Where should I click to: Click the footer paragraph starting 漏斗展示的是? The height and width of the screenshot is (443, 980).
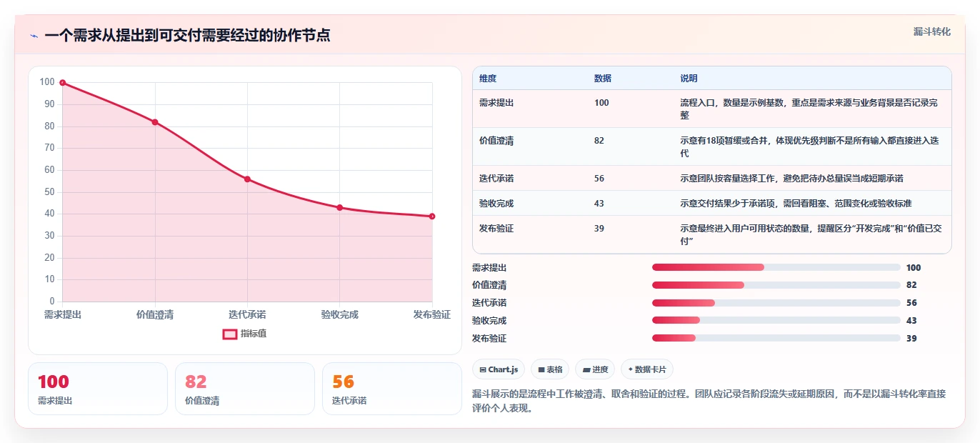click(709, 402)
